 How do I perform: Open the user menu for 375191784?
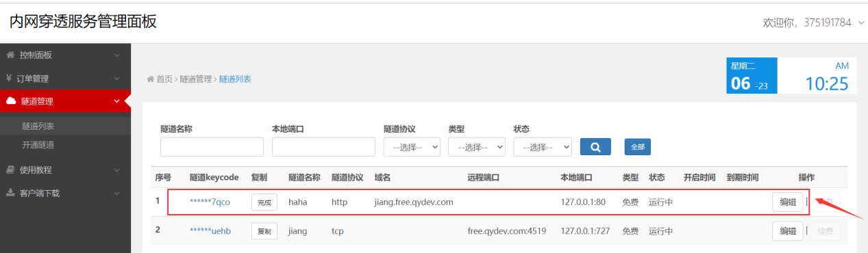[x=814, y=23]
